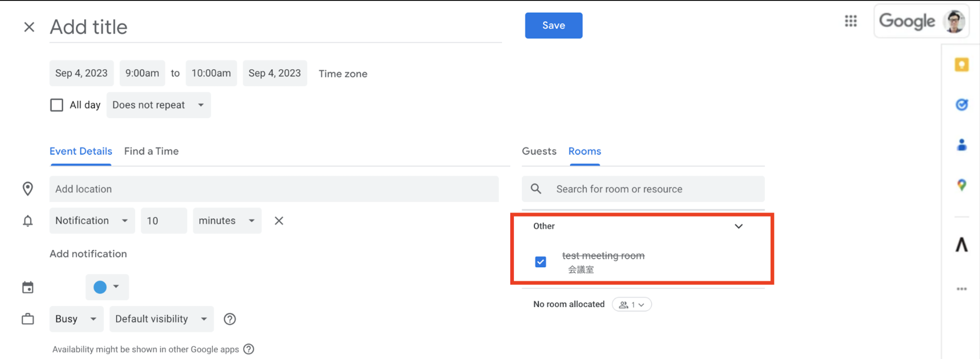Image resolution: width=980 pixels, height=359 pixels.
Task: Open the event color picker
Action: click(106, 287)
